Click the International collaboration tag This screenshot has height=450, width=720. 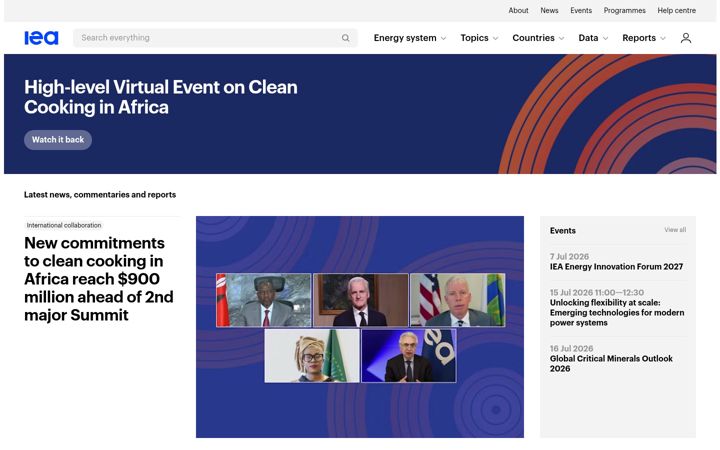tap(64, 225)
